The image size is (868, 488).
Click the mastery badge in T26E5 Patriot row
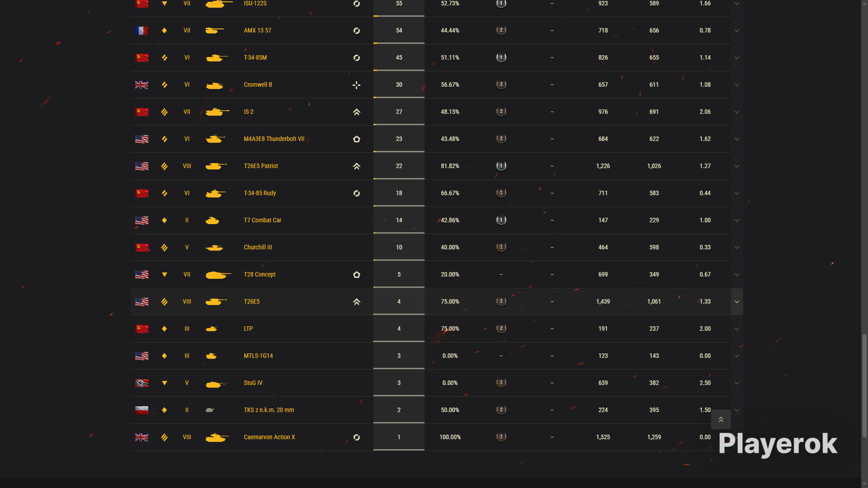(501, 166)
